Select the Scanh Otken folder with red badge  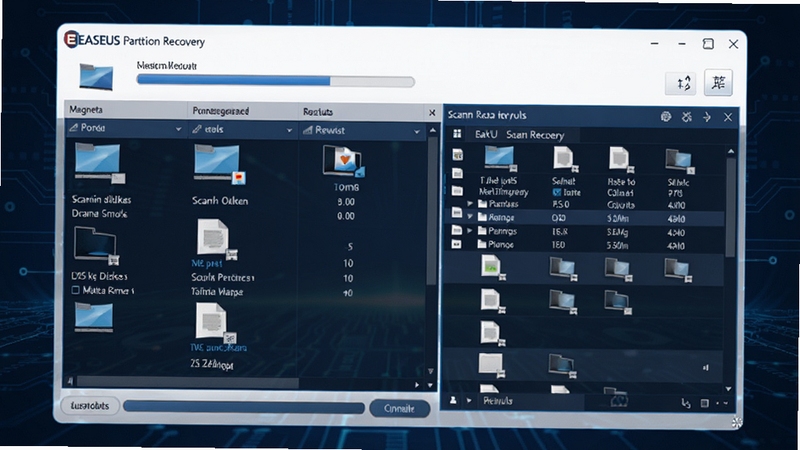(x=219, y=164)
